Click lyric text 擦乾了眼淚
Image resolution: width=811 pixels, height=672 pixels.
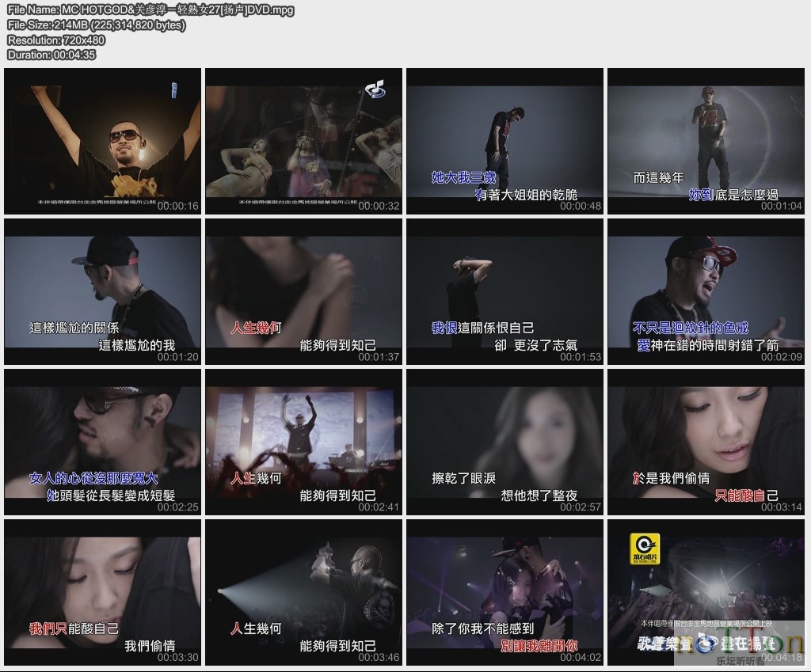(463, 478)
